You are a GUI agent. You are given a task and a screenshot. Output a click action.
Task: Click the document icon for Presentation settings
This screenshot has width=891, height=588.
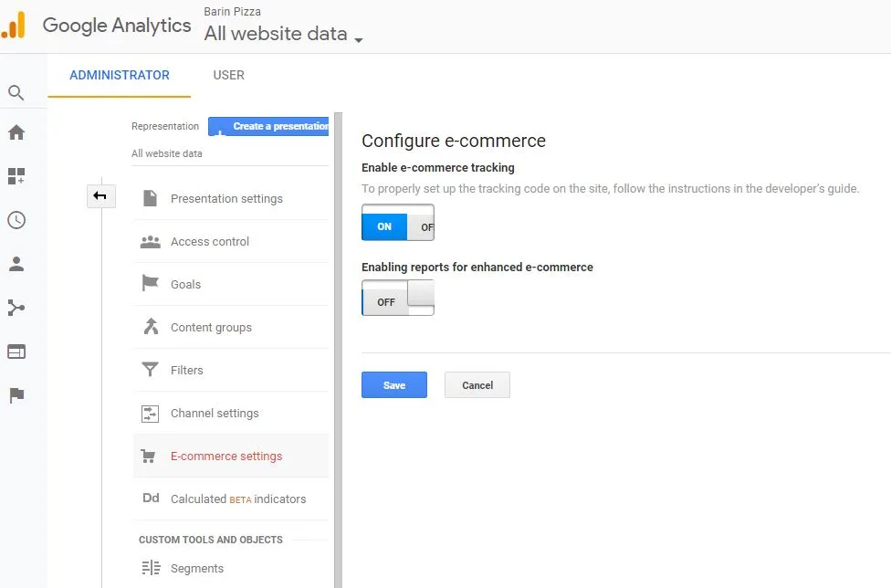pos(150,198)
